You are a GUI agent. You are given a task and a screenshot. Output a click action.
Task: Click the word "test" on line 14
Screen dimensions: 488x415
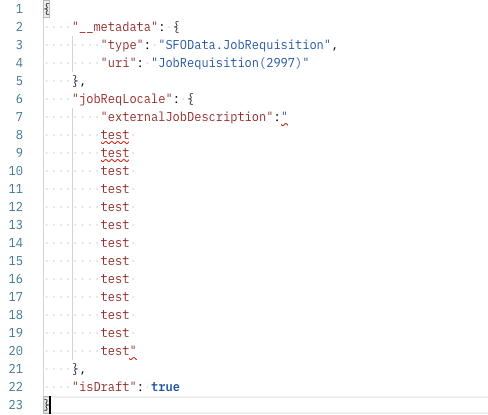[115, 243]
